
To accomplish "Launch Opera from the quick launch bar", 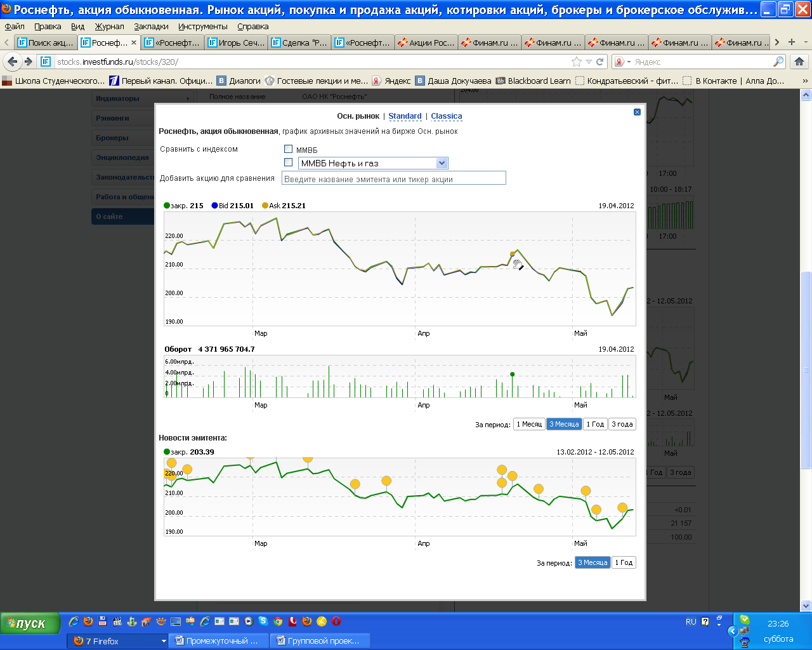I will pyautogui.click(x=336, y=621).
